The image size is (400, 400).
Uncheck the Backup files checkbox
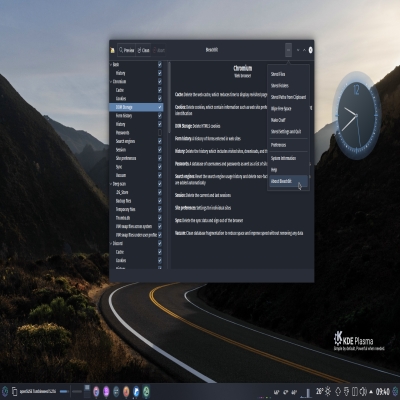tap(160, 201)
